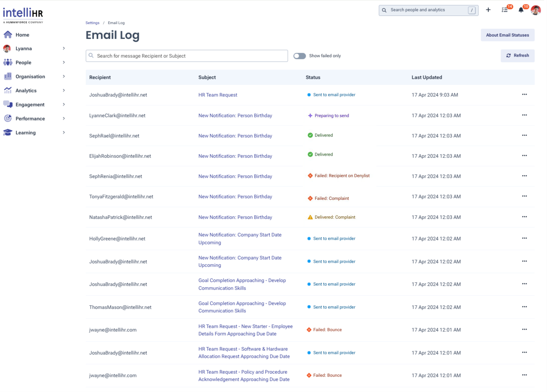Select Organisation in the sidebar
This screenshot has height=392, width=547.
[x=30, y=76]
